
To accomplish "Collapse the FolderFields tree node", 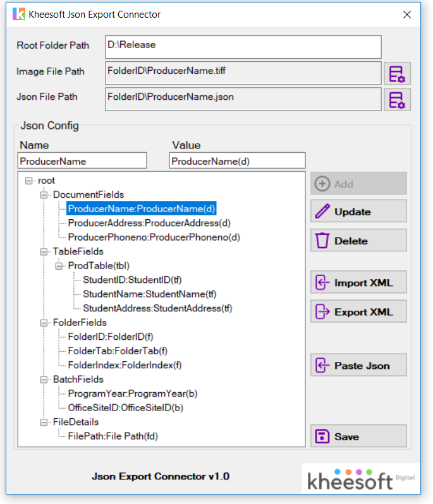I will click(44, 323).
